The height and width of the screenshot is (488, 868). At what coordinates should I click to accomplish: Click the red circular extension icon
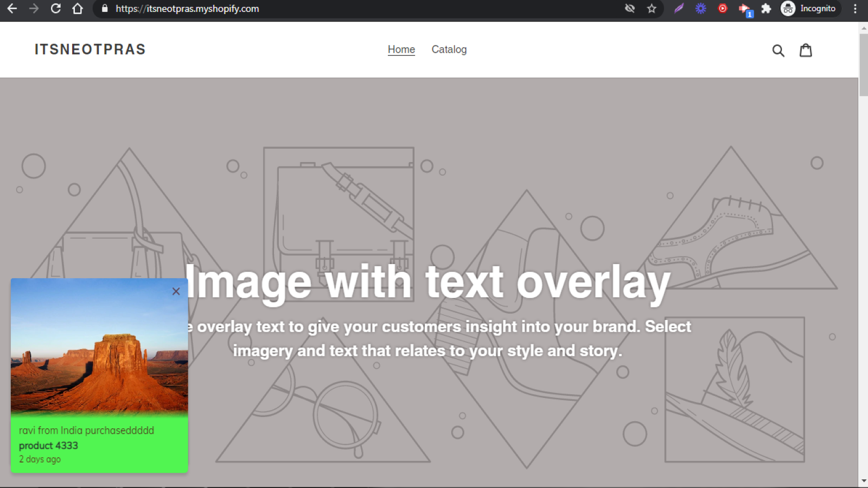point(722,9)
